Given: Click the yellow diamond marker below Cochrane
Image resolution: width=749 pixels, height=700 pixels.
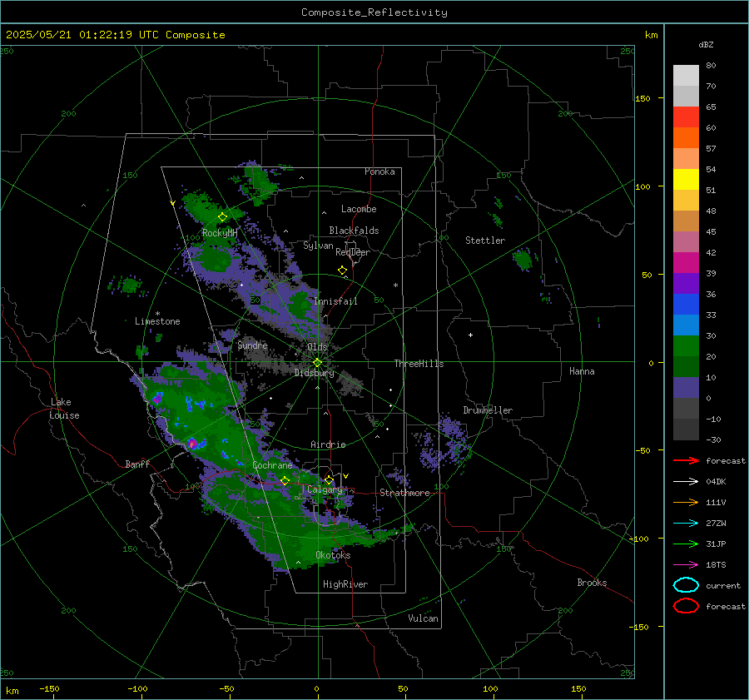Looking at the screenshot, I should 285,480.
